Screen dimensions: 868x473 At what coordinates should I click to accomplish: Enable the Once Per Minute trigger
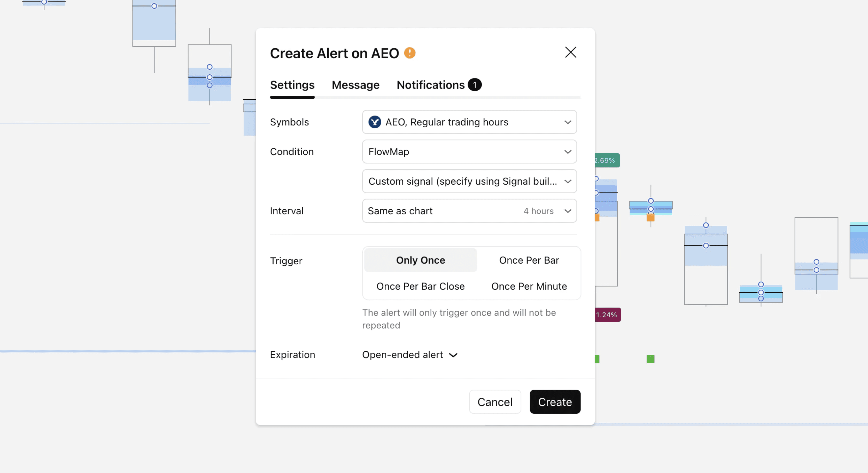[x=529, y=286]
